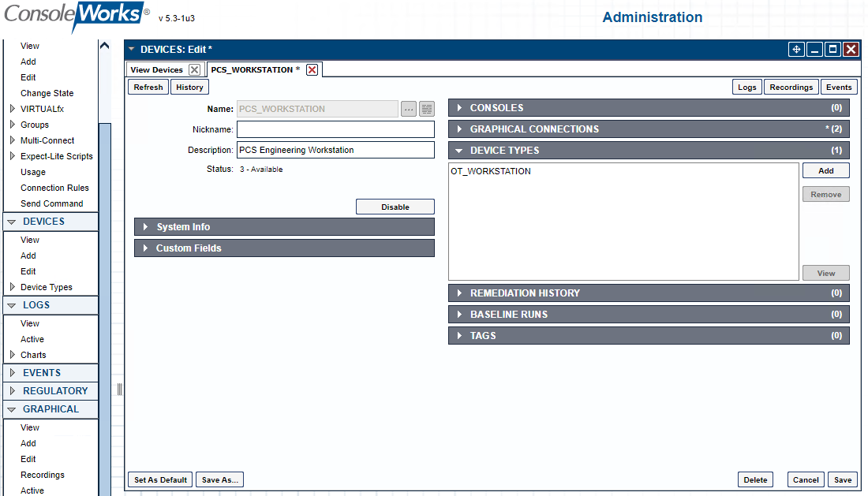
Task: Click Remove in DEVICE TYPES
Action: click(826, 194)
